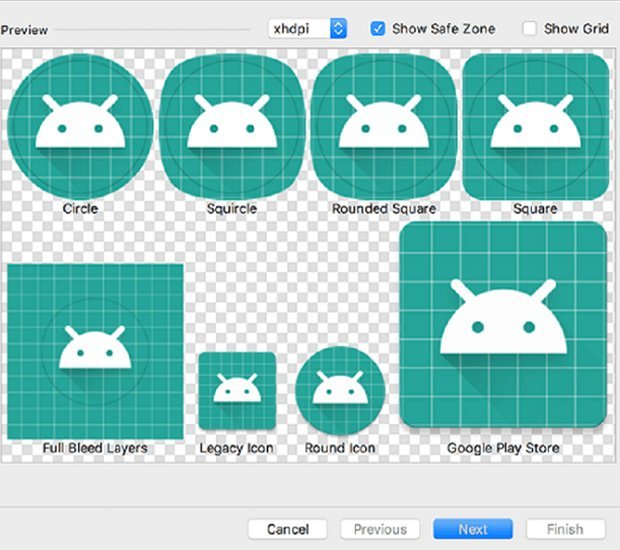Image resolution: width=620 pixels, height=550 pixels.
Task: Click the Legacy Icon preview
Action: tap(237, 391)
